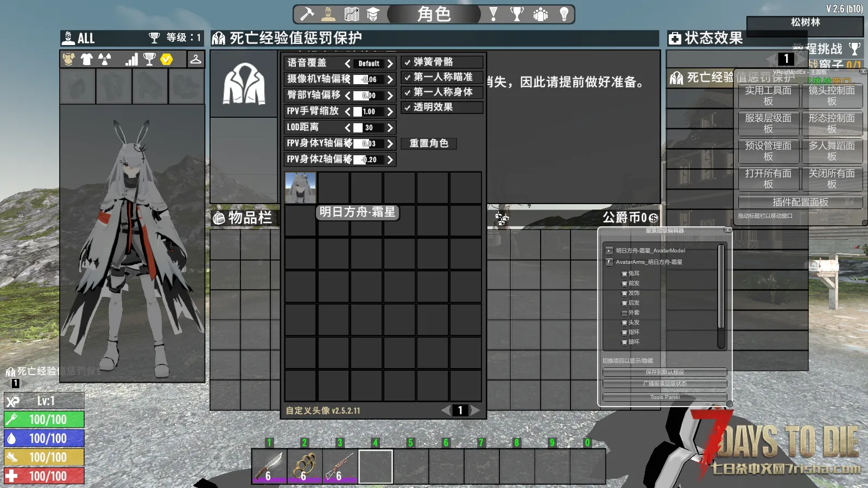The height and width of the screenshot is (488, 868).
Task: Click the 重置角色 button
Action: coord(429,143)
